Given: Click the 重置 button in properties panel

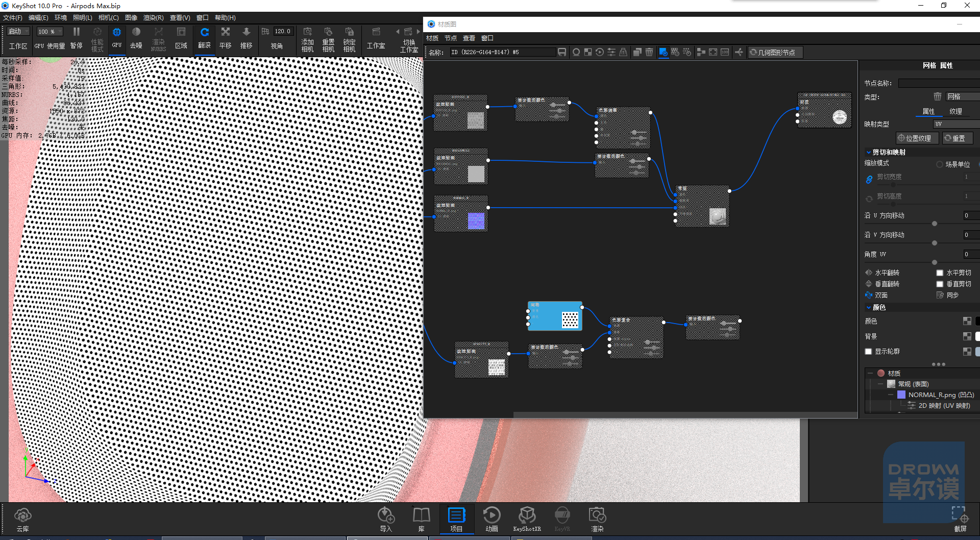Looking at the screenshot, I should (958, 138).
